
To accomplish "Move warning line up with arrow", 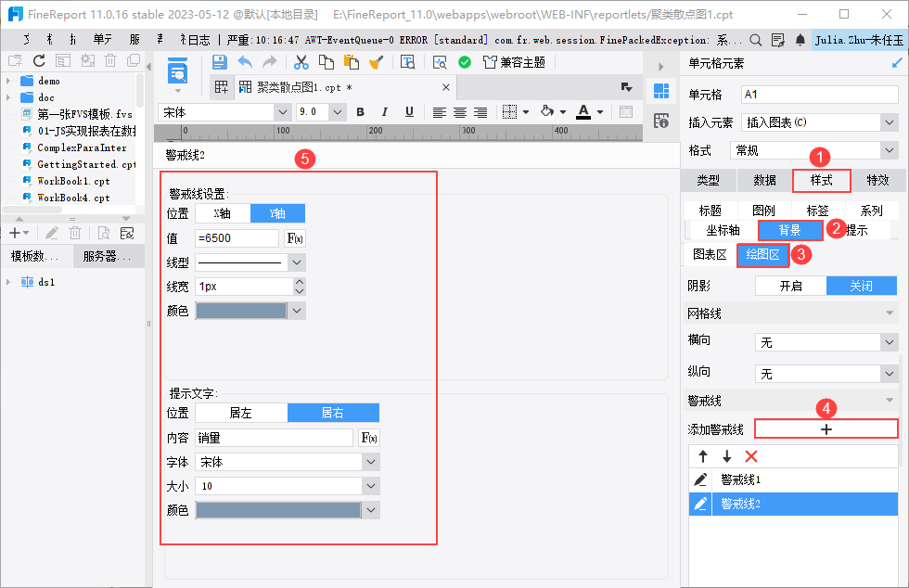I will [703, 456].
